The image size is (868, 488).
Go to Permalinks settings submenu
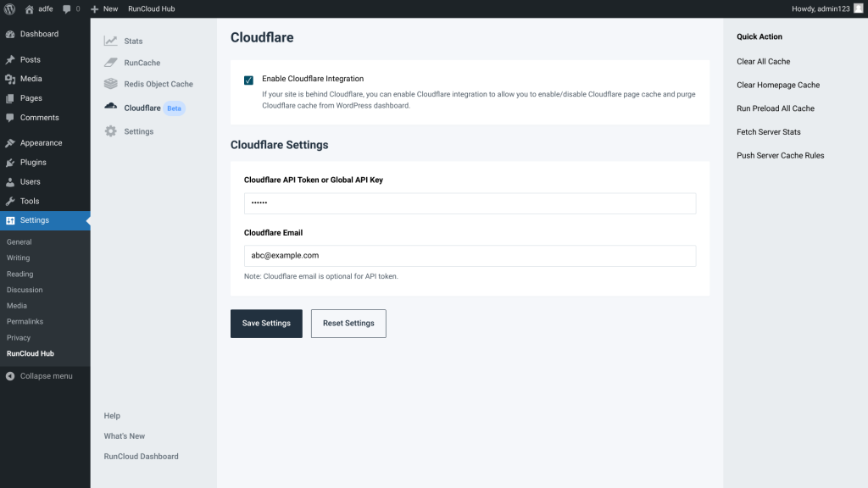pos(25,321)
